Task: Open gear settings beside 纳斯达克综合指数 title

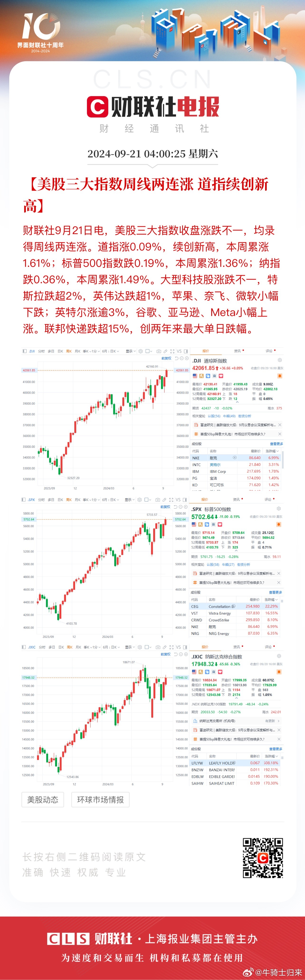Action: (279, 656)
